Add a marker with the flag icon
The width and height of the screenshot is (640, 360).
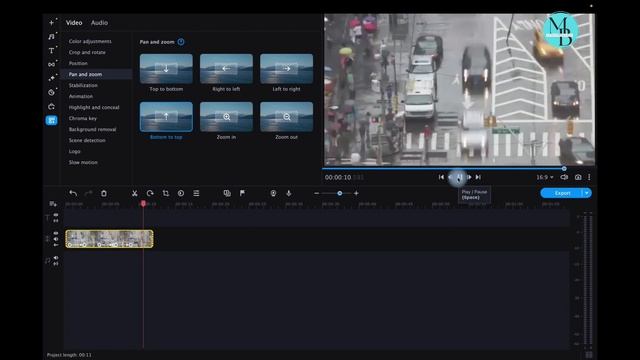click(x=242, y=193)
